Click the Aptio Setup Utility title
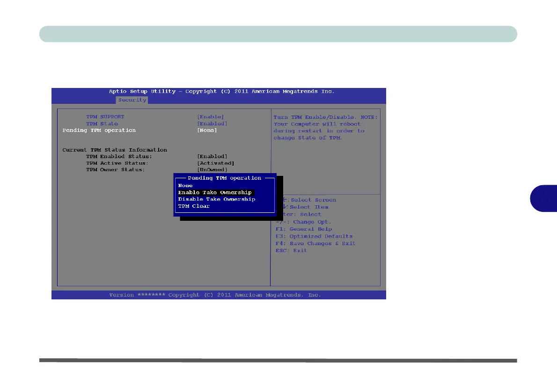Viewport: 557px width, 392px height. coord(221,91)
